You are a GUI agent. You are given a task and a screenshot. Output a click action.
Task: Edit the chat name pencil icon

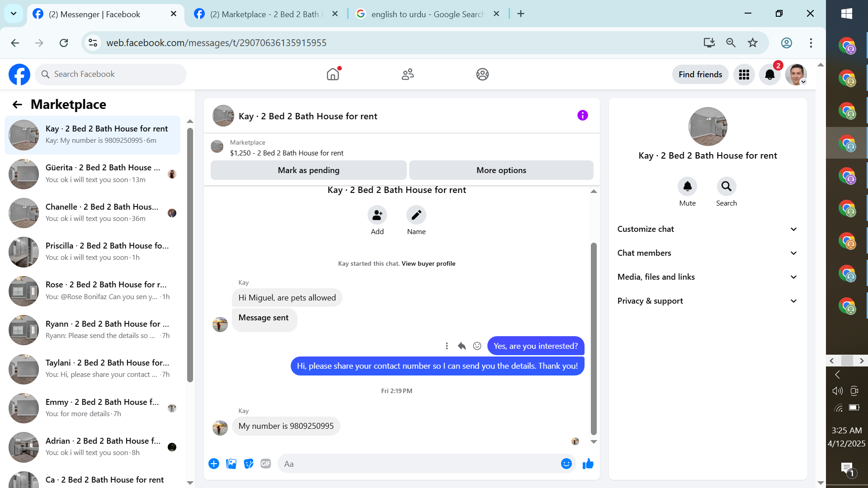pyautogui.click(x=416, y=215)
